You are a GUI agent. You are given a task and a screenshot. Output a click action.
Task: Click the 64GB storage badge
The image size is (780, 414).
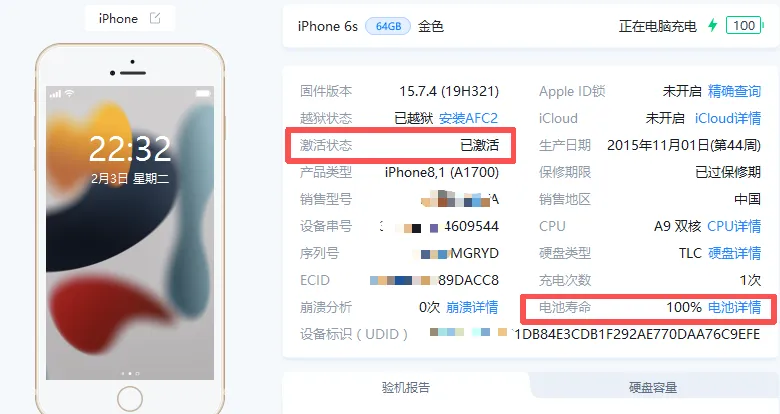[388, 26]
